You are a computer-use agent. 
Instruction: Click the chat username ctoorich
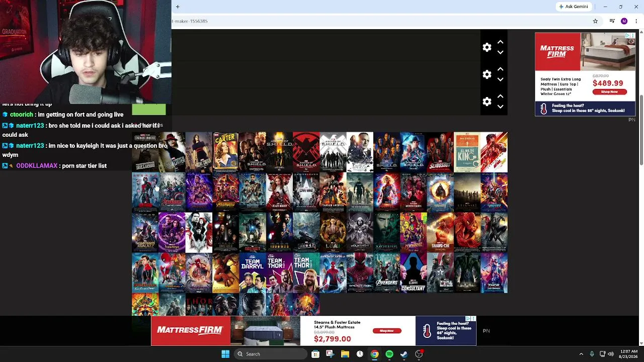coord(21,115)
